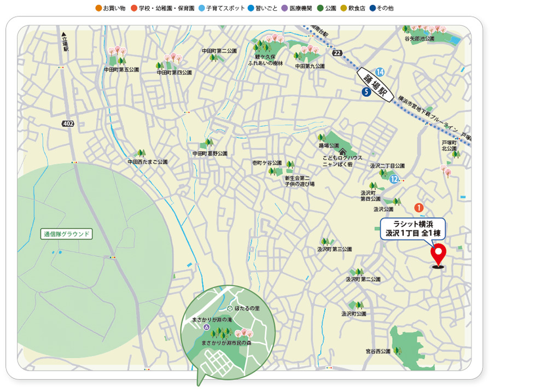Select the 学校・幼稚園・保育園 legend label
Image resolution: width=547 pixels, height=392 pixels.
coord(166,8)
